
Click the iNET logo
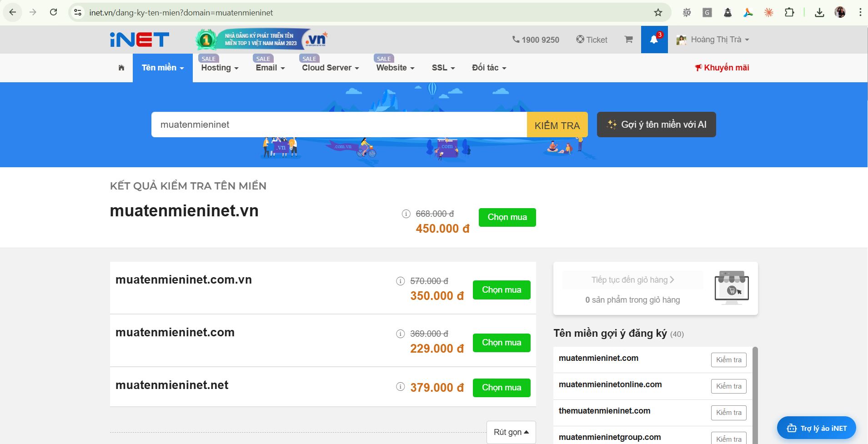point(140,40)
